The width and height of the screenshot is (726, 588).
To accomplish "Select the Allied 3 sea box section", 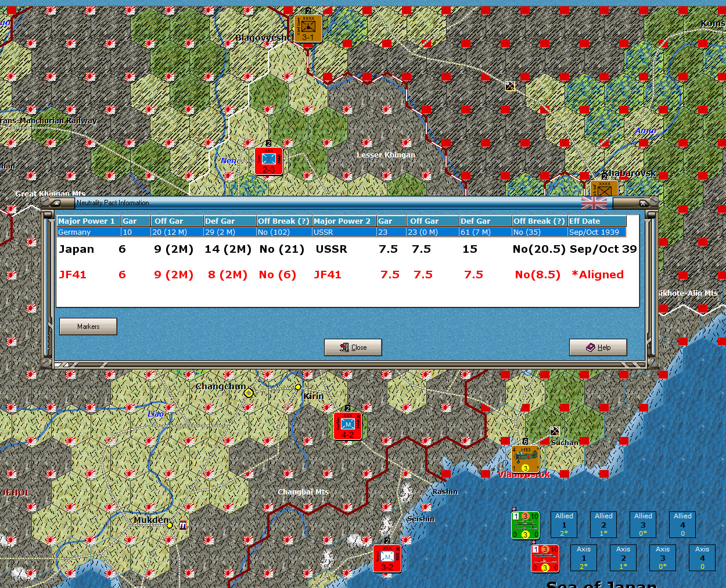I will pos(643,524).
